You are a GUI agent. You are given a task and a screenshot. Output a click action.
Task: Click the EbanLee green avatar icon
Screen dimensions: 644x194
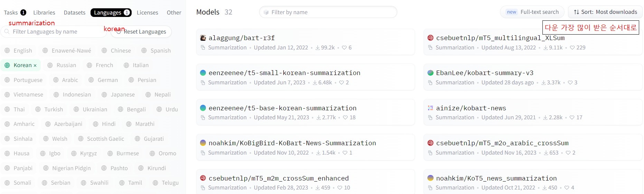click(430, 73)
